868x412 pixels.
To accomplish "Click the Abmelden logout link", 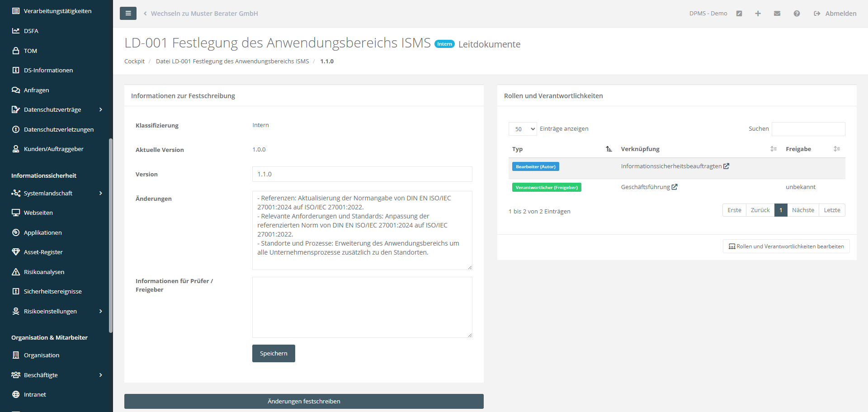I will point(835,14).
